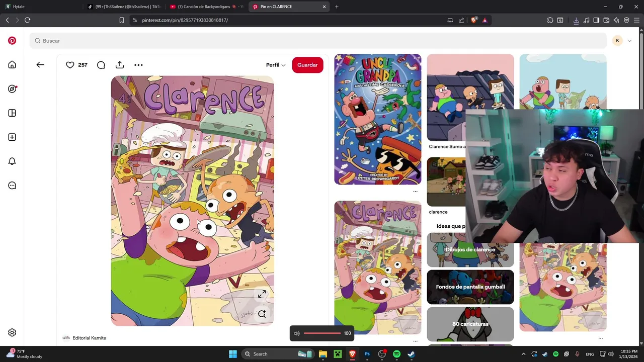Reload the page with the refresh button
Viewport: 644px width, 362px height.
pyautogui.click(x=27, y=20)
